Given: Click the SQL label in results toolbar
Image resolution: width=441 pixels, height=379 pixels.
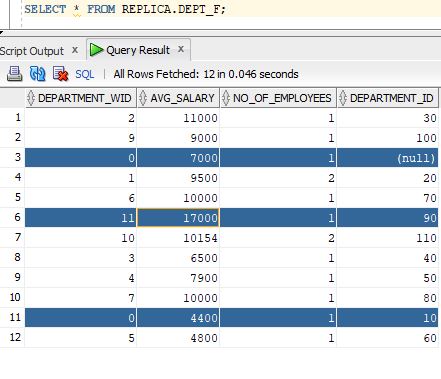Looking at the screenshot, I should coord(85,74).
